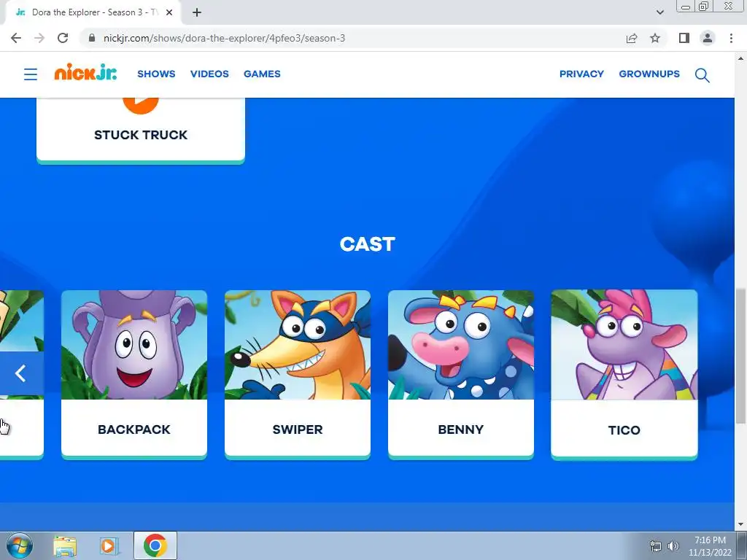Click the CAST section heading
This screenshot has height=560, width=747.
pos(368,244)
